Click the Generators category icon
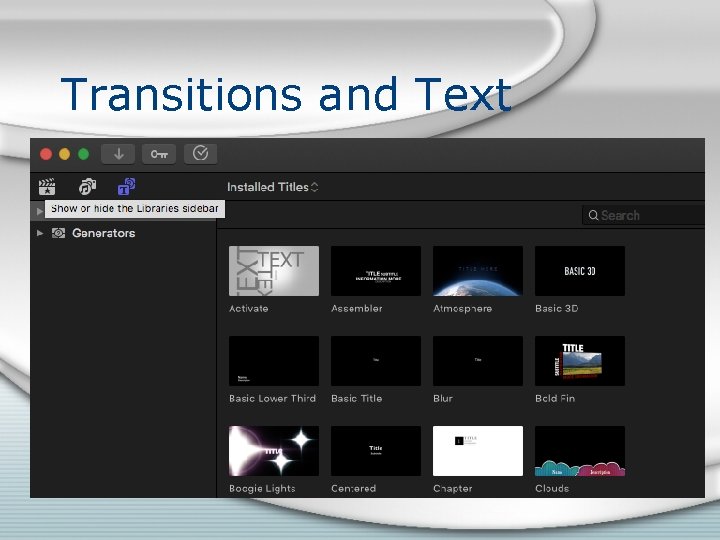 58,233
